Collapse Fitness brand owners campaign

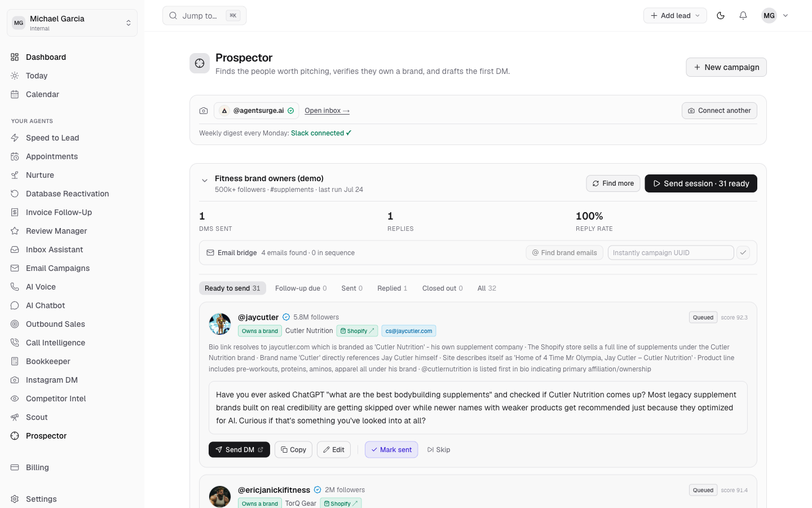pos(205,181)
